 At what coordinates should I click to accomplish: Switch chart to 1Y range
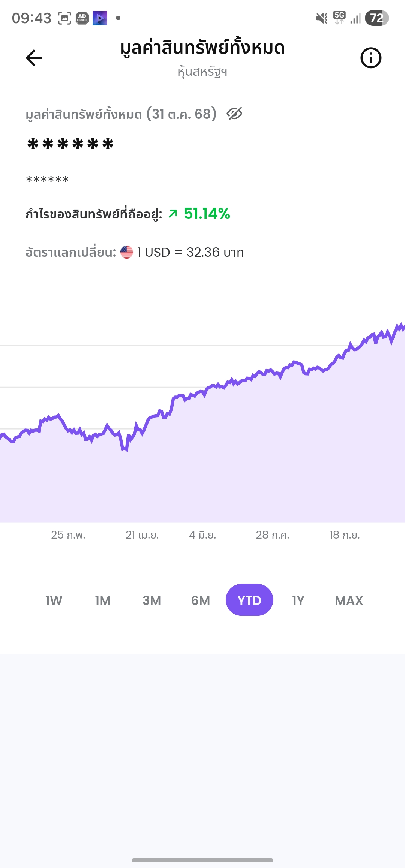coord(298,600)
